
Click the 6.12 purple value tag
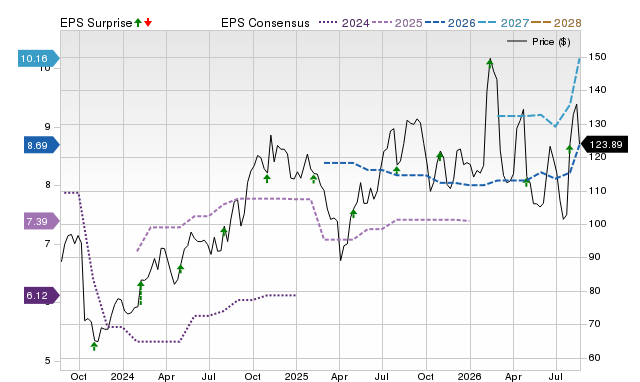pos(42,295)
